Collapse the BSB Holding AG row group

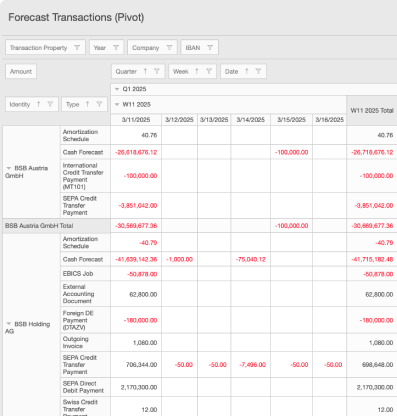click(x=9, y=324)
